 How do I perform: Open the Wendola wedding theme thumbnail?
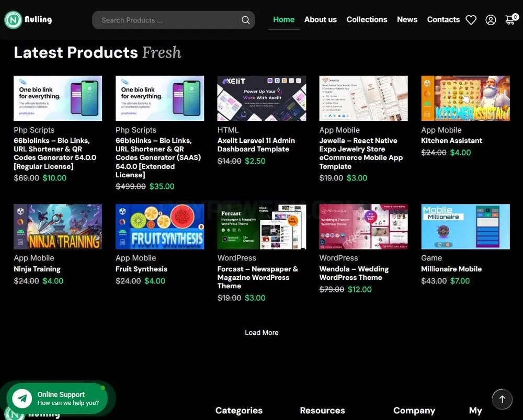pos(363,226)
